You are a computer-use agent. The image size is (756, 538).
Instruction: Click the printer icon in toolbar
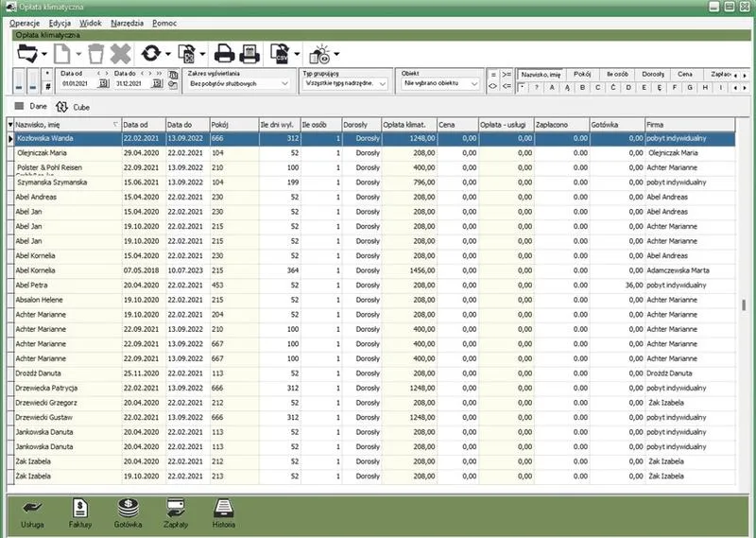coord(224,54)
